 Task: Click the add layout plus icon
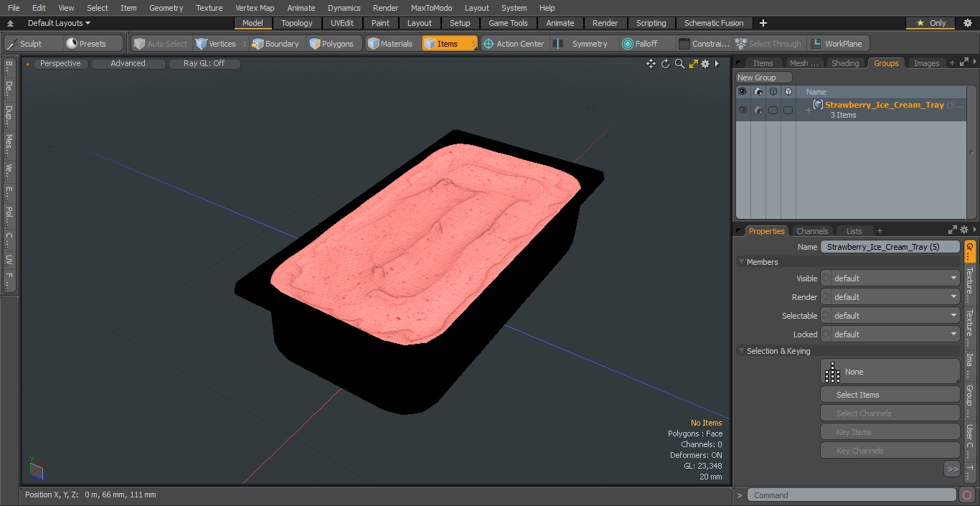click(x=763, y=23)
